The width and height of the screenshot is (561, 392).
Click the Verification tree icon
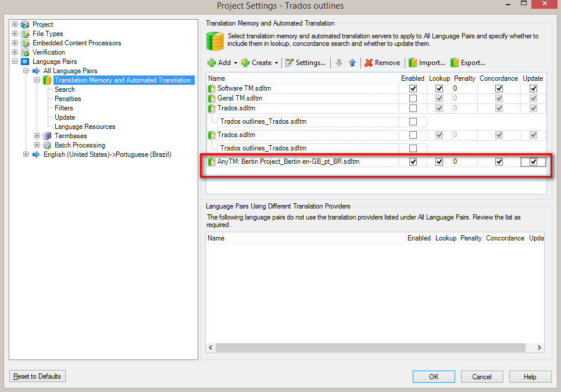26,52
